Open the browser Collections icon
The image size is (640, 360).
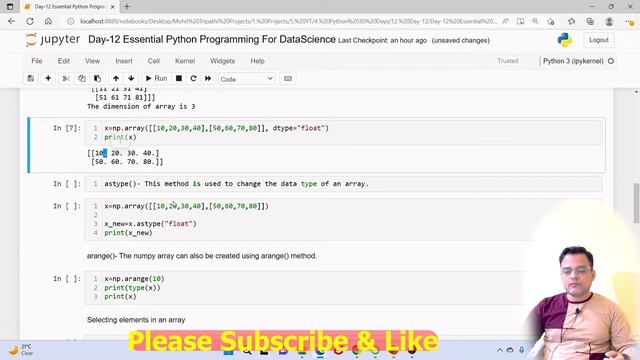(x=590, y=21)
